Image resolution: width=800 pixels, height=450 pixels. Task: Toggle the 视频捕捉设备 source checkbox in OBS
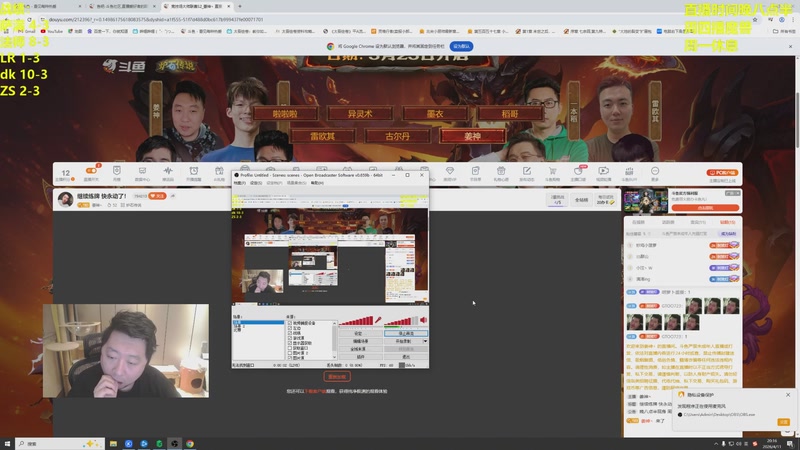click(x=290, y=323)
